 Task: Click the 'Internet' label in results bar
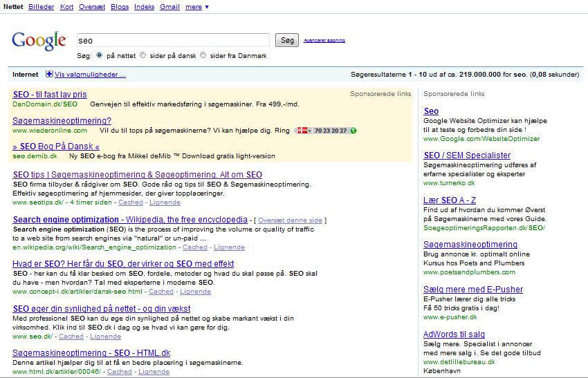[x=25, y=74]
